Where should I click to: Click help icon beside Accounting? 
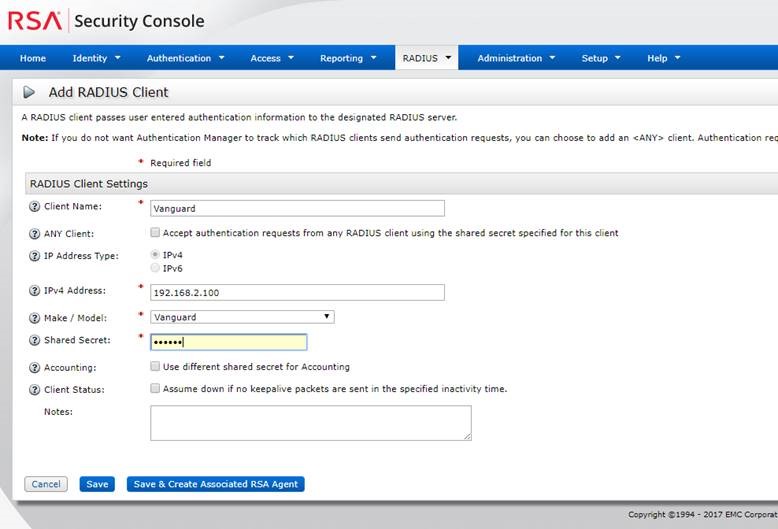pyautogui.click(x=34, y=367)
